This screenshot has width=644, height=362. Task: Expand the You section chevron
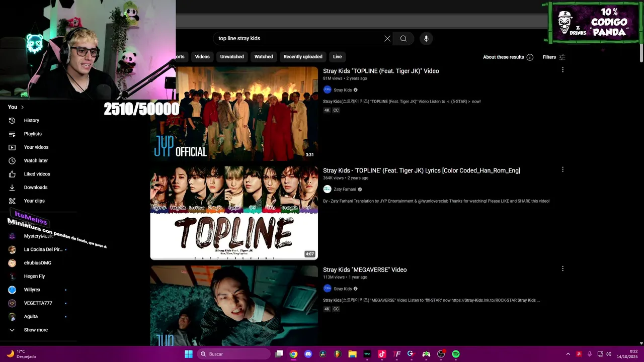click(22, 107)
